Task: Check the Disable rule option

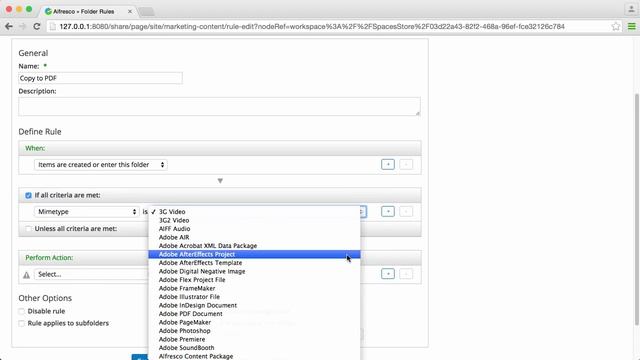Action: (22, 311)
